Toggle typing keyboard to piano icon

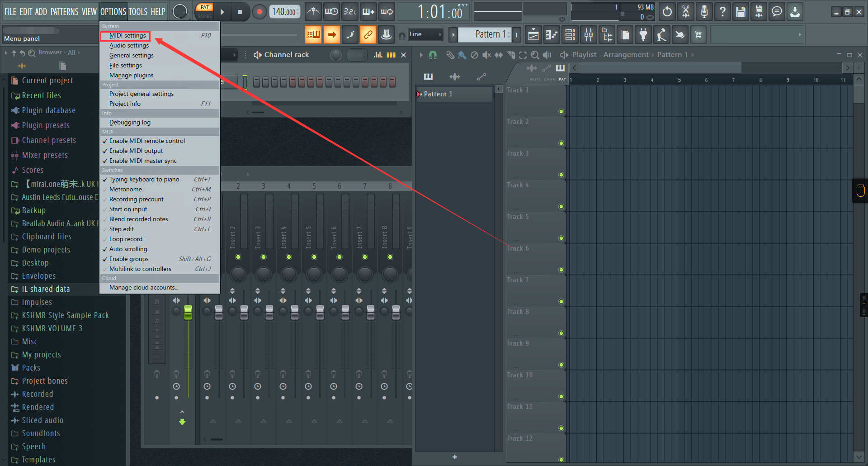tap(313, 34)
